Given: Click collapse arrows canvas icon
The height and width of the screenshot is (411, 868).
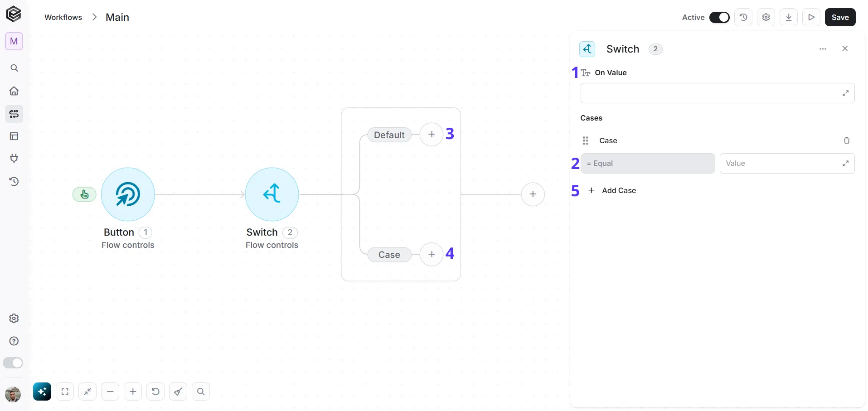Looking at the screenshot, I should pos(87,392).
